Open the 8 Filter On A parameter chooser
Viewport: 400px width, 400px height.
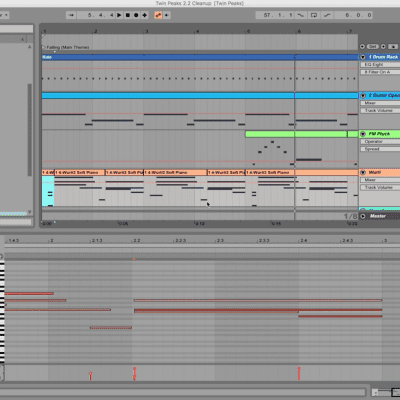(380, 72)
